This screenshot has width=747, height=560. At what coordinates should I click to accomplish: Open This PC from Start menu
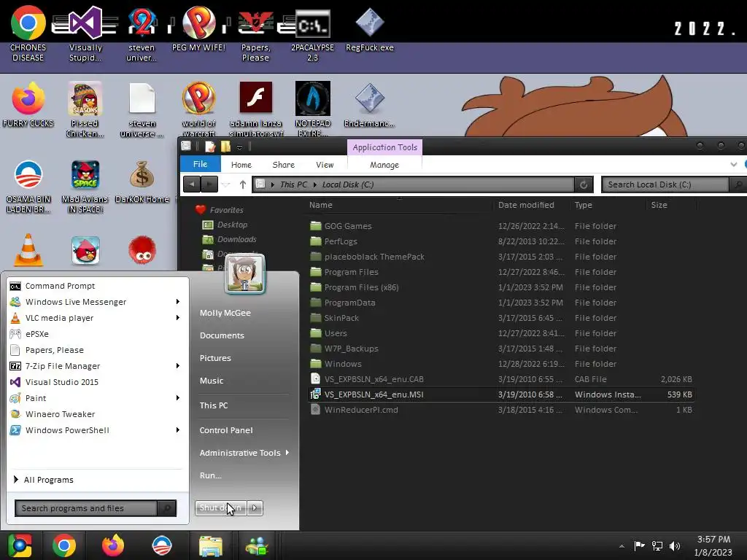point(214,405)
